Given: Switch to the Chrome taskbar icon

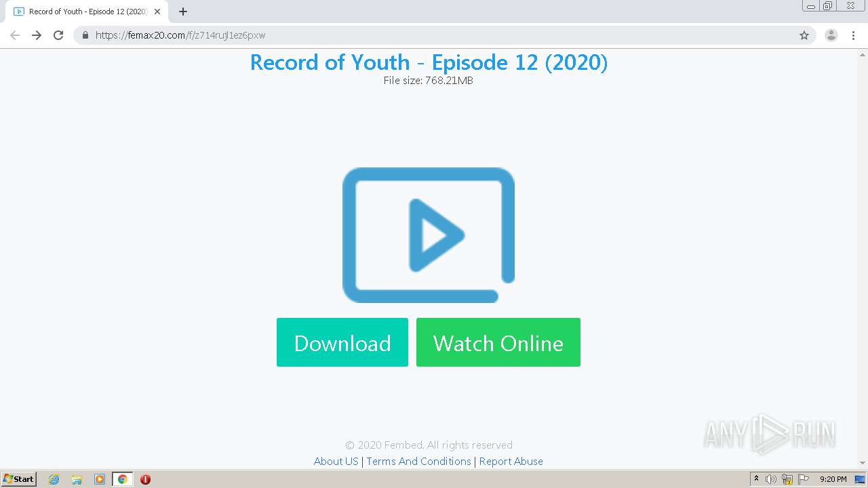Looking at the screenshot, I should (x=122, y=479).
